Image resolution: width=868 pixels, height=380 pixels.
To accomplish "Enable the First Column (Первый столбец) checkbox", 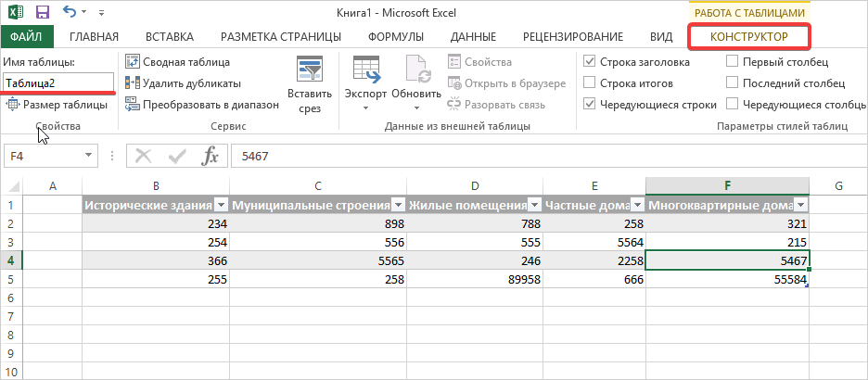I will [732, 62].
